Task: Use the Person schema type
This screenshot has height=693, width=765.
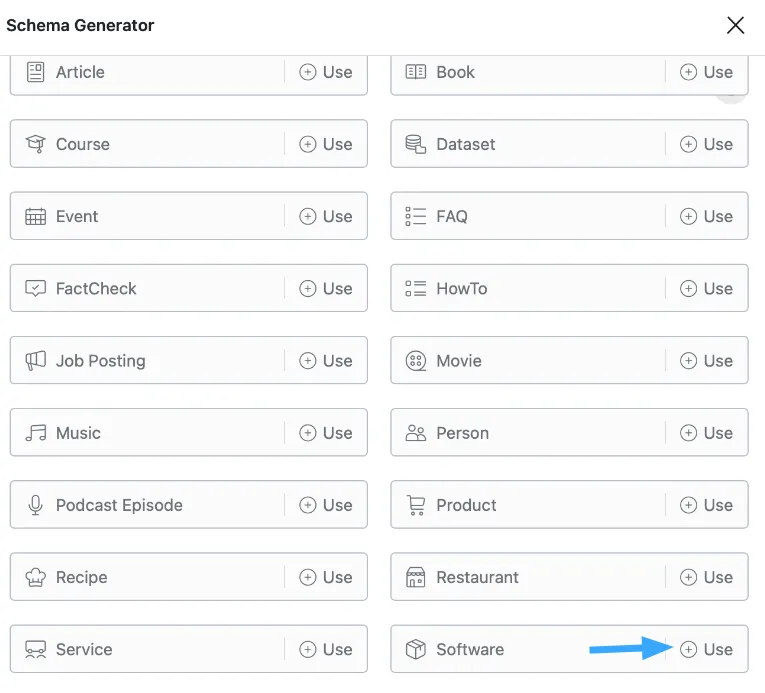Action: (x=706, y=433)
